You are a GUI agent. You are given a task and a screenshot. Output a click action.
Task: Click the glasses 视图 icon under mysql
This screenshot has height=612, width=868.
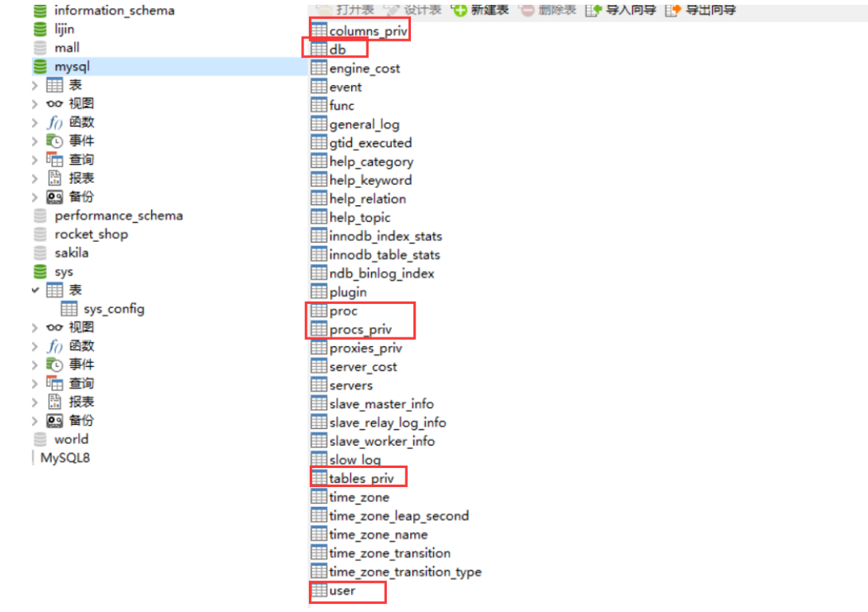54,103
